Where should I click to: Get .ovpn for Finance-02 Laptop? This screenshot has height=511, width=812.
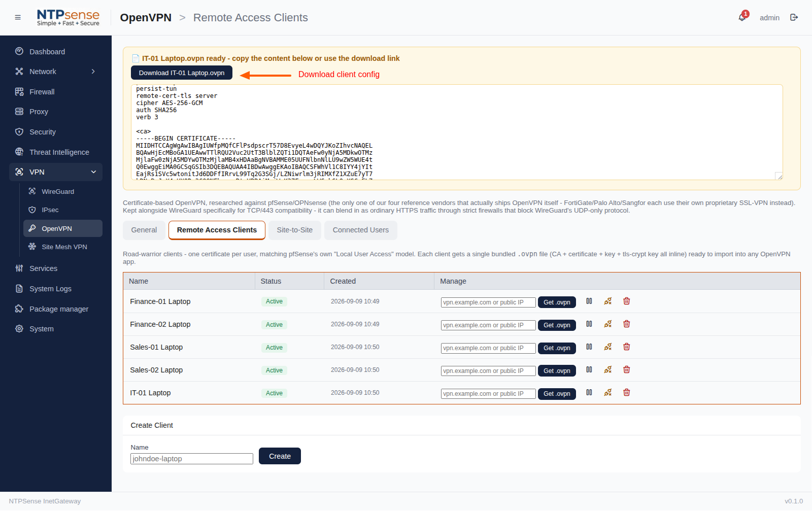pos(557,325)
